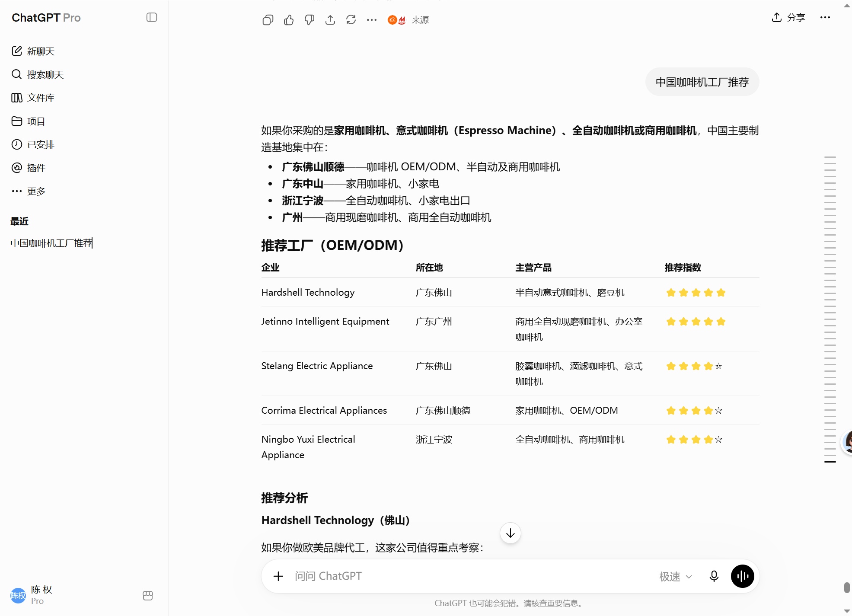Expand More (更多) in sidebar
The image size is (852, 616).
(29, 191)
